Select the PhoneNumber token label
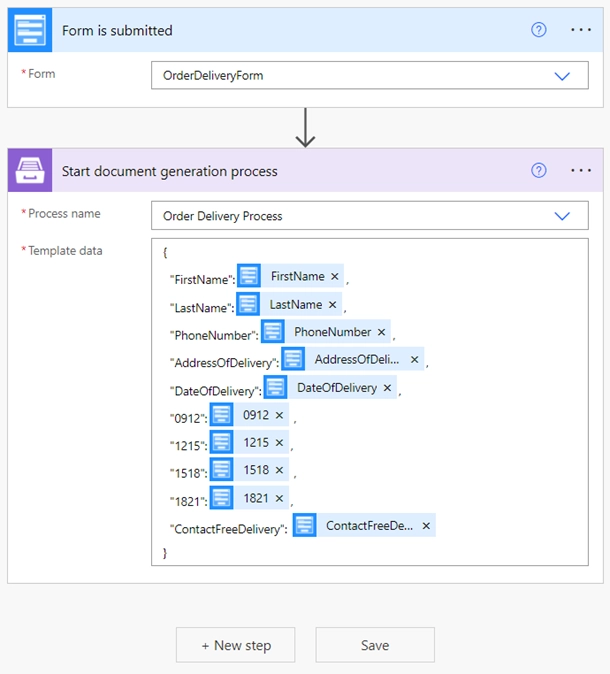610x674 pixels. (332, 332)
